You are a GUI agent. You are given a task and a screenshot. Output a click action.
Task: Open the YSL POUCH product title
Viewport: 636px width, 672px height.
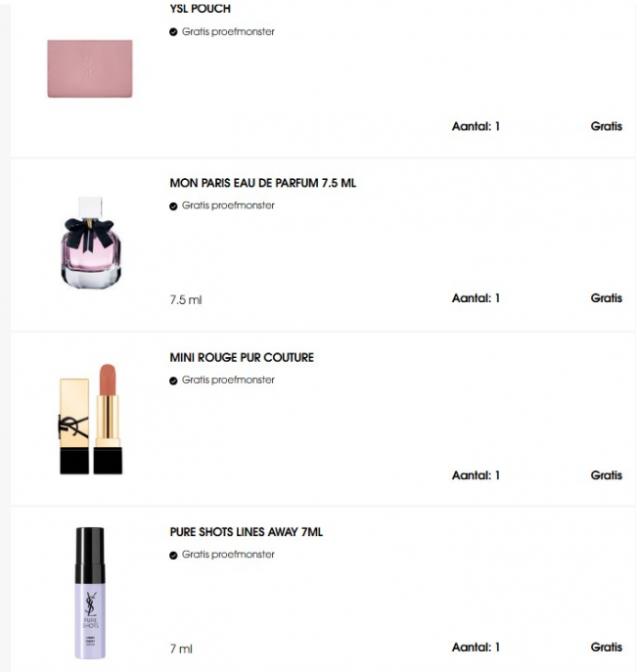point(201,9)
